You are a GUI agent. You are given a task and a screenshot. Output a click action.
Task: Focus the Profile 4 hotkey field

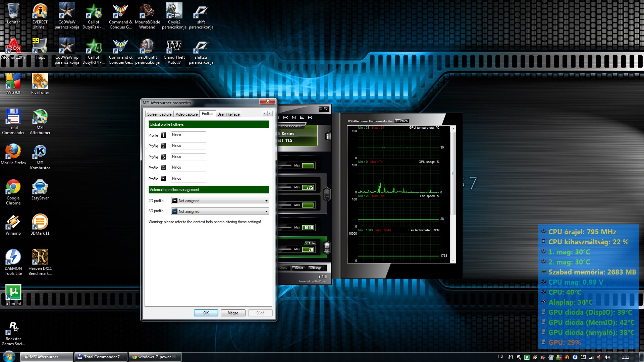pos(189,168)
